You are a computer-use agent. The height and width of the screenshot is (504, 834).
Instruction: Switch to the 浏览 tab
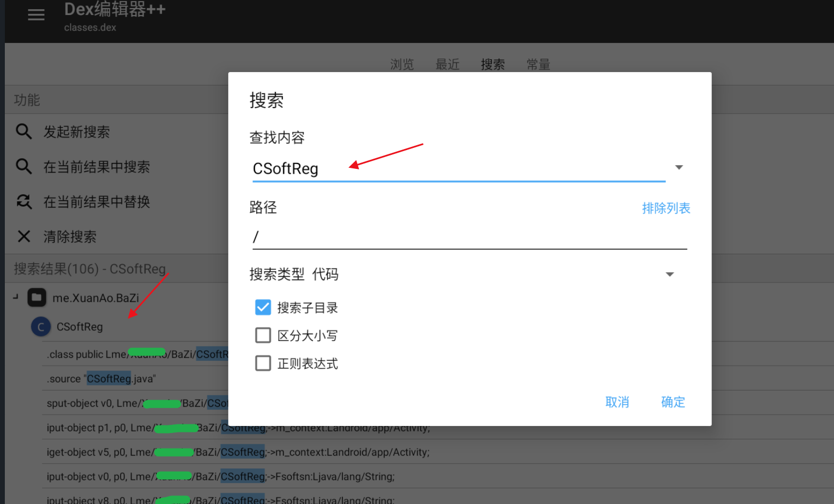coord(402,65)
